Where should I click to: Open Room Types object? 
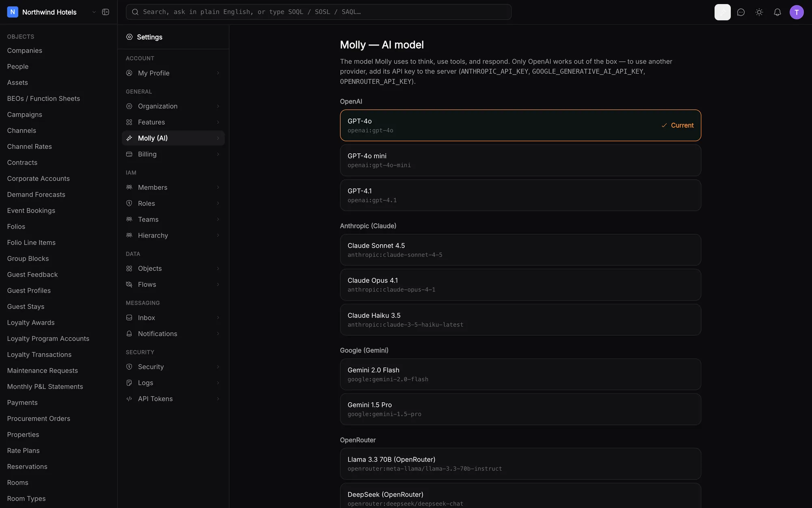pos(26,499)
